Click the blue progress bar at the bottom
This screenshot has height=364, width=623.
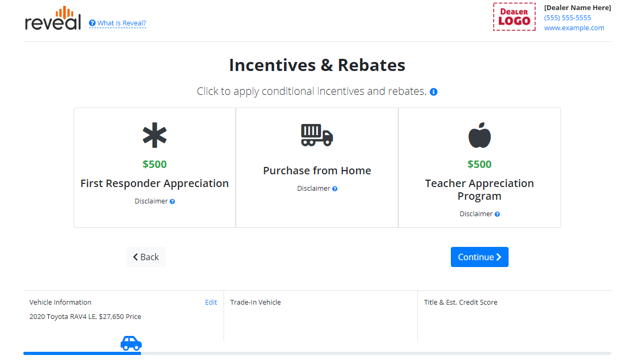[x=82, y=352]
